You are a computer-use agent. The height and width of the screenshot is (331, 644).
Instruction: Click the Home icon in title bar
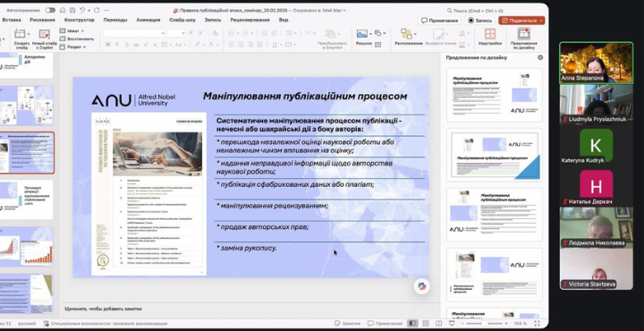pyautogui.click(x=63, y=10)
